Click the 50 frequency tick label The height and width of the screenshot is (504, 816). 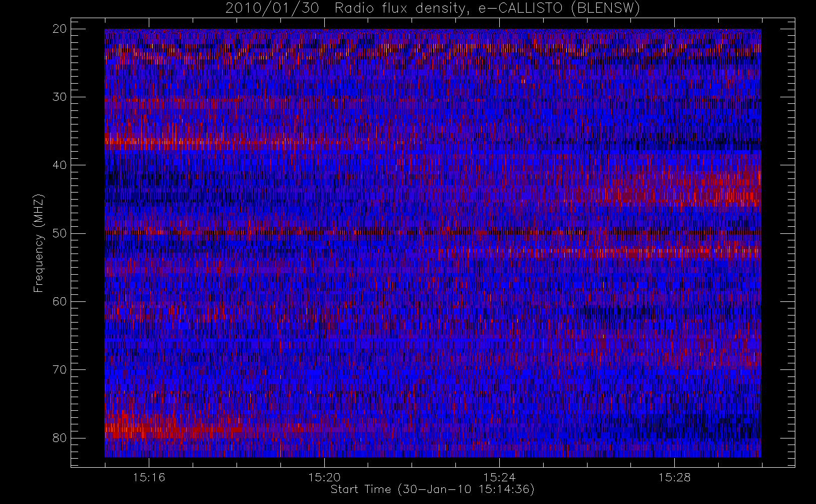pos(60,233)
